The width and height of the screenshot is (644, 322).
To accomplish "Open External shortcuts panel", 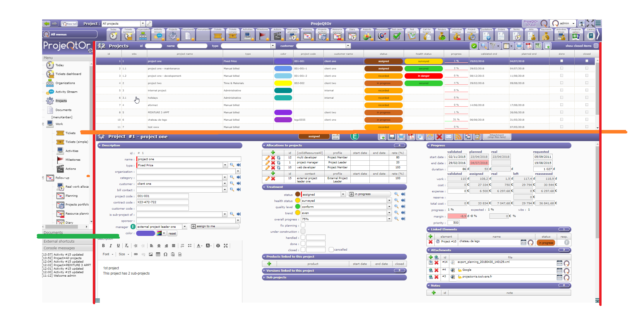I will (x=59, y=241).
